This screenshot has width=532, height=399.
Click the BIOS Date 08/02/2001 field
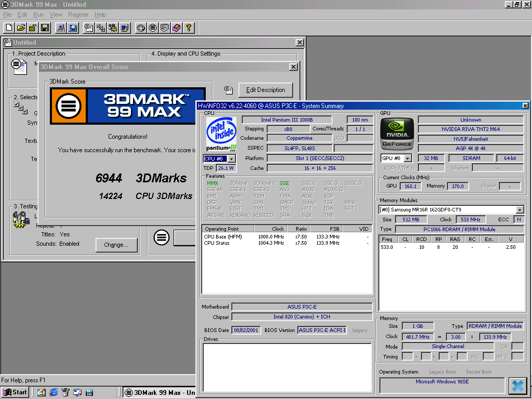point(246,330)
